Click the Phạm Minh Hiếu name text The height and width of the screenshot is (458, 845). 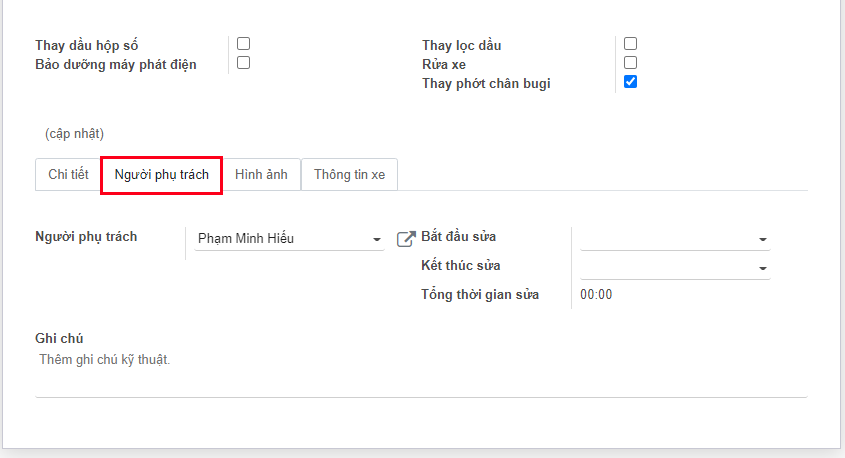point(246,239)
